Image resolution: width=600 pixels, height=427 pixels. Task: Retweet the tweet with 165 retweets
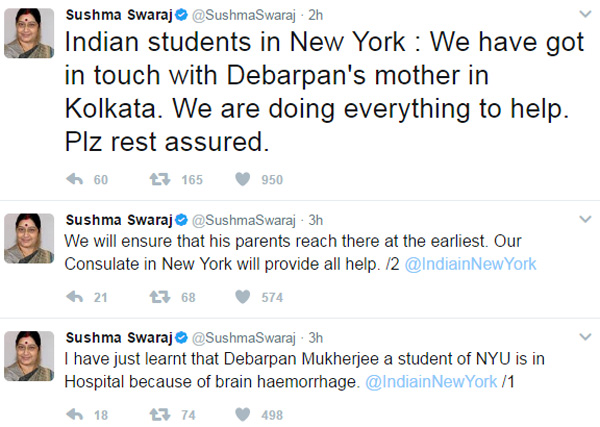tap(155, 180)
